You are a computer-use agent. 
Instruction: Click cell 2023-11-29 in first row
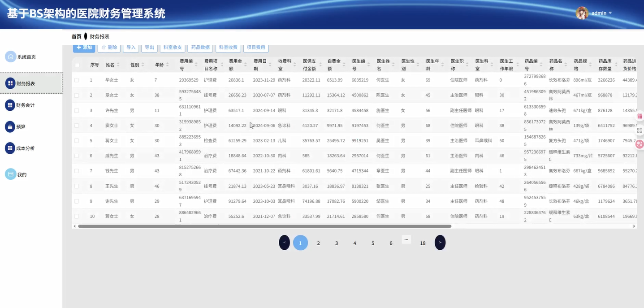[264, 80]
